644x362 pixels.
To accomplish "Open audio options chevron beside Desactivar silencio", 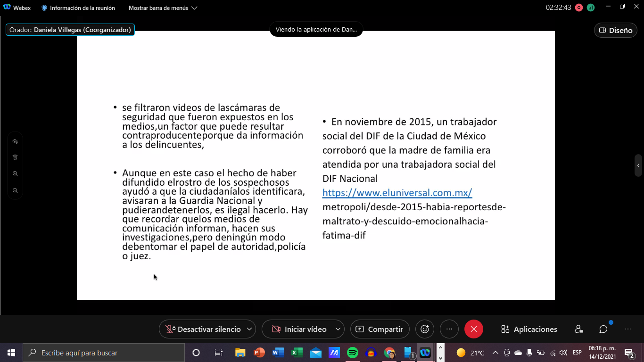I will coord(249,329).
